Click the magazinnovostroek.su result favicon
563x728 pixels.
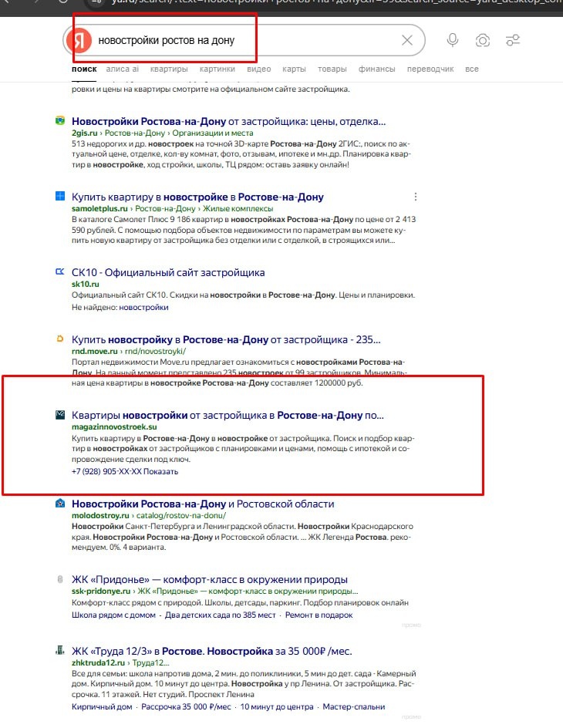pos(60,415)
